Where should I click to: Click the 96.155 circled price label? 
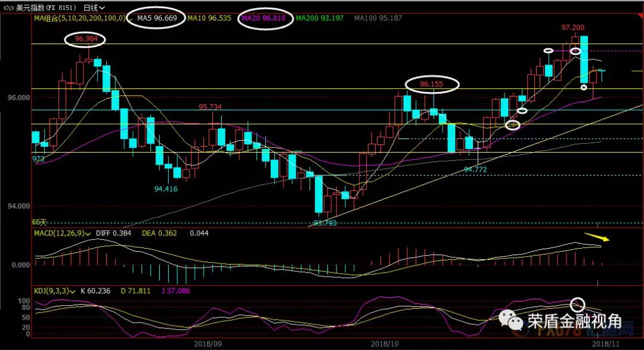pyautogui.click(x=432, y=84)
